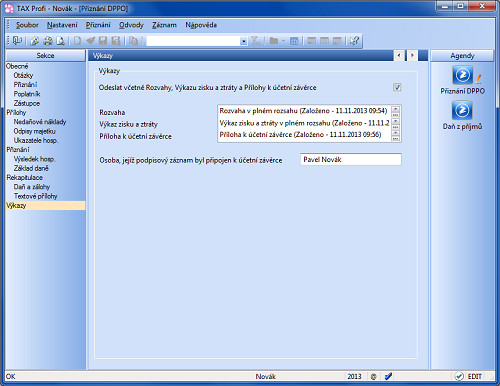Image resolution: width=500 pixels, height=386 pixels.
Task: Select Obecné group in section tree
Action: click(17, 66)
